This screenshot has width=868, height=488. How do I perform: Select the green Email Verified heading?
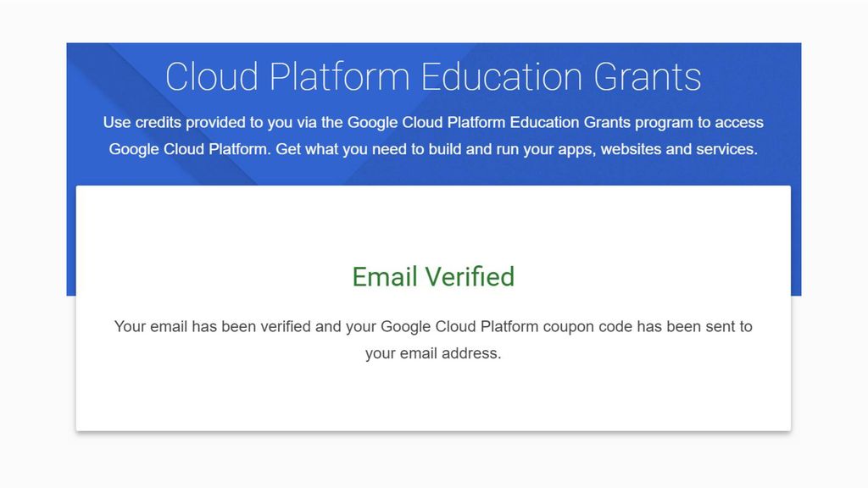click(433, 277)
